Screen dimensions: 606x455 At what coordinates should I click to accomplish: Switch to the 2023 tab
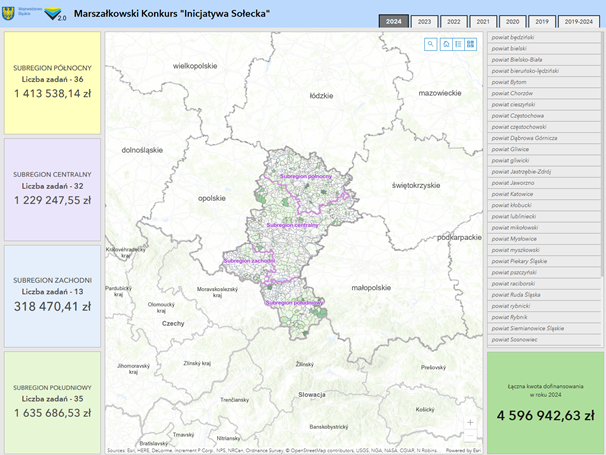424,21
